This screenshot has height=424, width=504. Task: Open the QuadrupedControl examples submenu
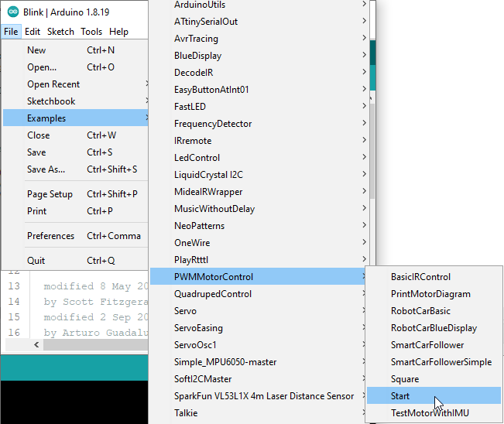click(258, 294)
